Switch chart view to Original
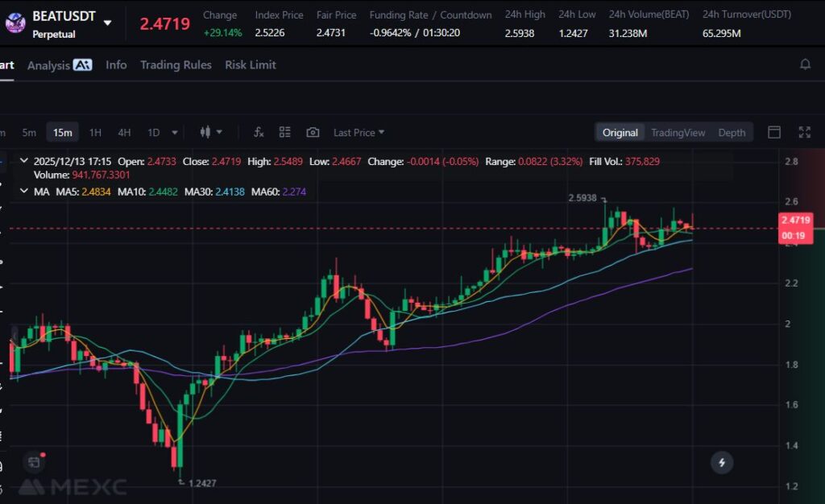The height and width of the screenshot is (504, 825). click(x=620, y=133)
